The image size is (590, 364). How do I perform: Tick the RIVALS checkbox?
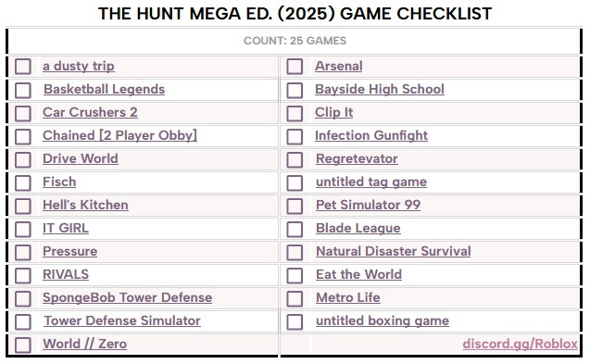tap(23, 275)
